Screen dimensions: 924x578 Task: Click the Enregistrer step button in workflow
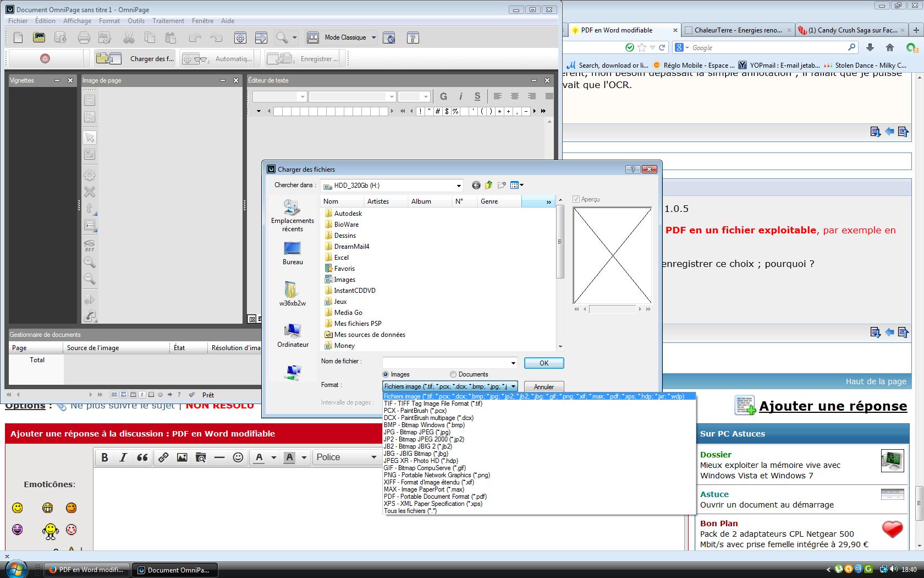click(x=302, y=58)
